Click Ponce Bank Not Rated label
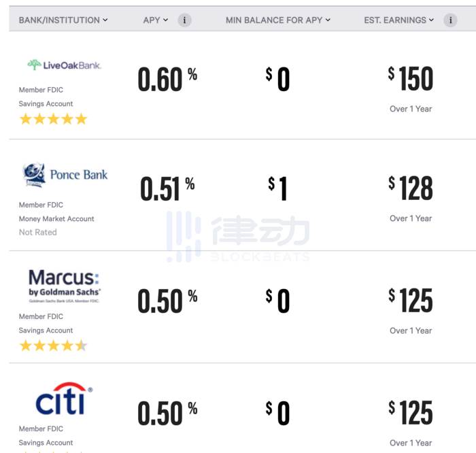This screenshot has height=453, width=476. coord(38,232)
